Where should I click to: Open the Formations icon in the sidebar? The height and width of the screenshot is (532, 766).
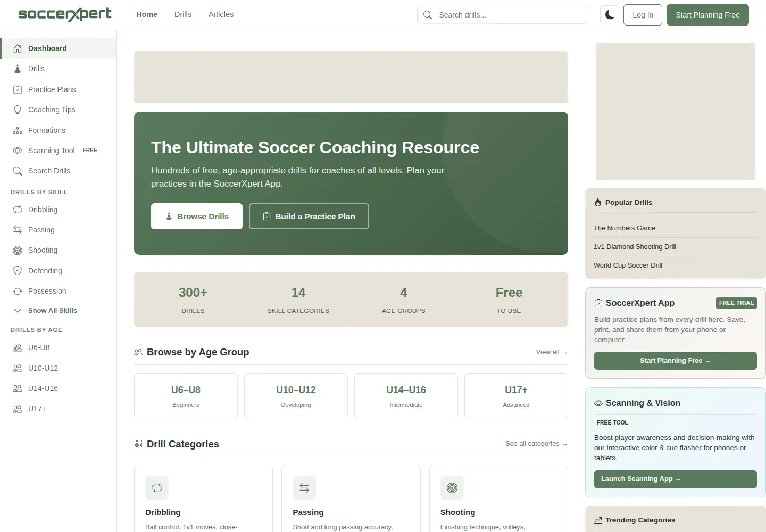coord(18,130)
